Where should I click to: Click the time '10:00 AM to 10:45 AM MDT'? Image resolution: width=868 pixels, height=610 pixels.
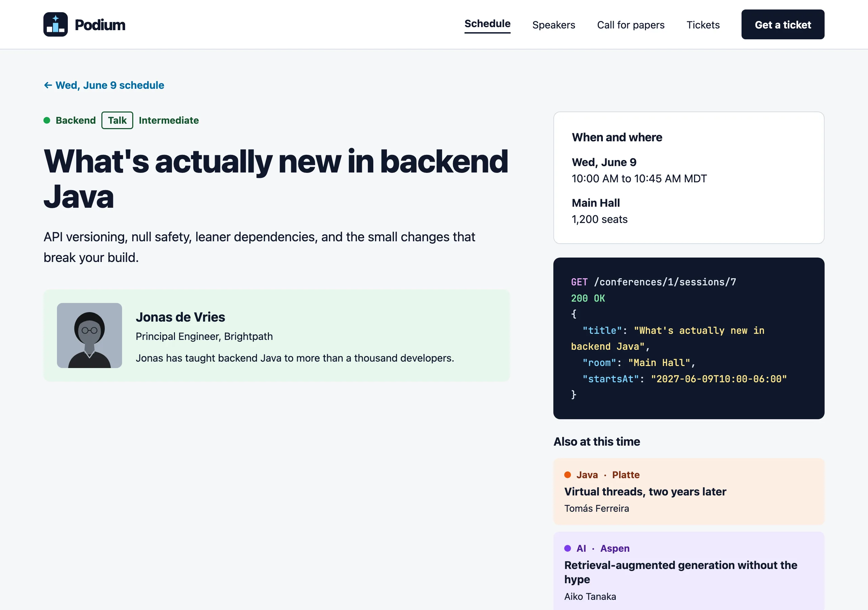pos(639,179)
